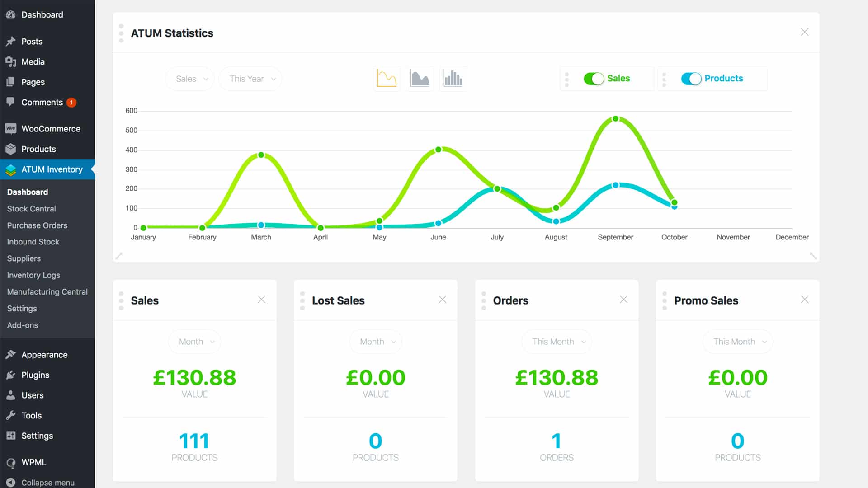This screenshot has width=868, height=488.
Task: Click the Lost Sales card drag handle
Action: 302,301
